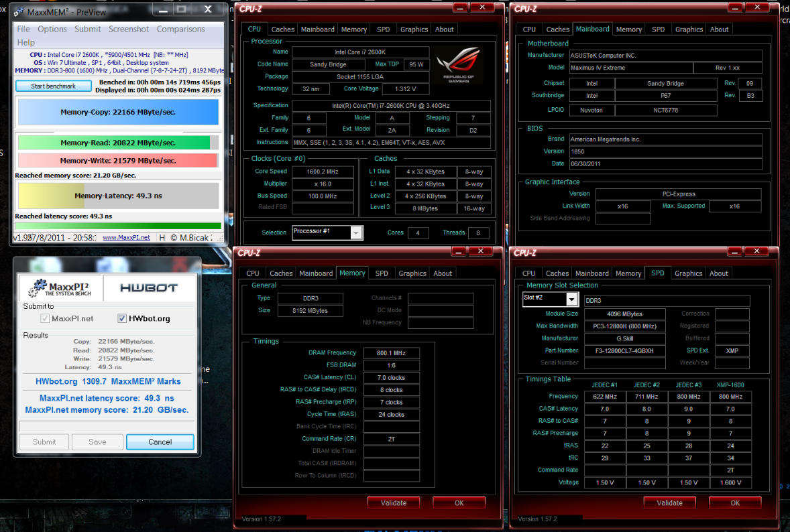Click OK in the SPD CPU-Z window

tap(735, 503)
